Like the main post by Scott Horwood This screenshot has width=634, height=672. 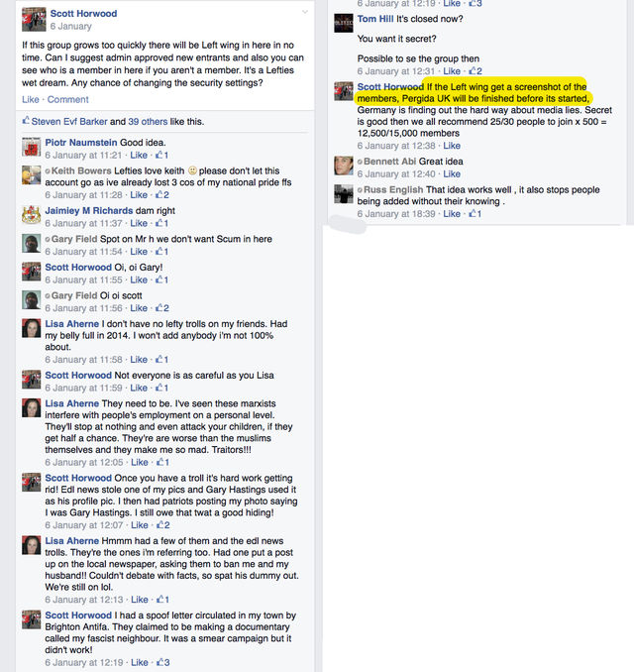coord(31,99)
